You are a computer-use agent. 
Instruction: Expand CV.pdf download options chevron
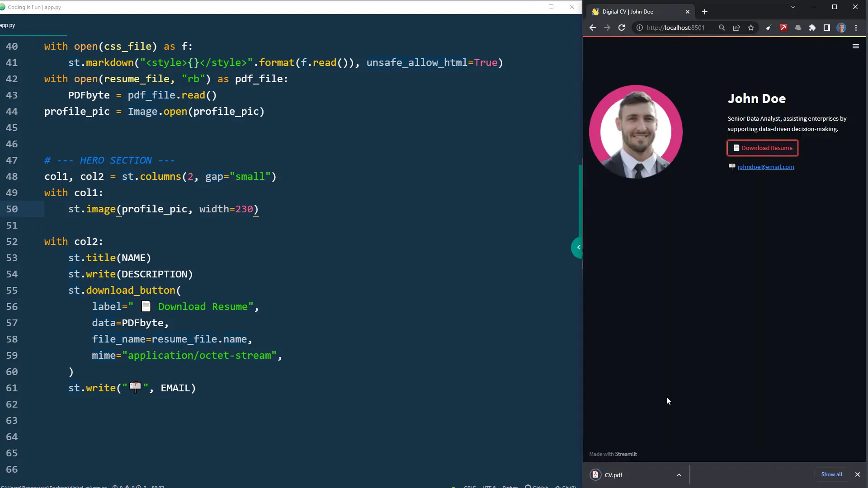[x=679, y=475]
